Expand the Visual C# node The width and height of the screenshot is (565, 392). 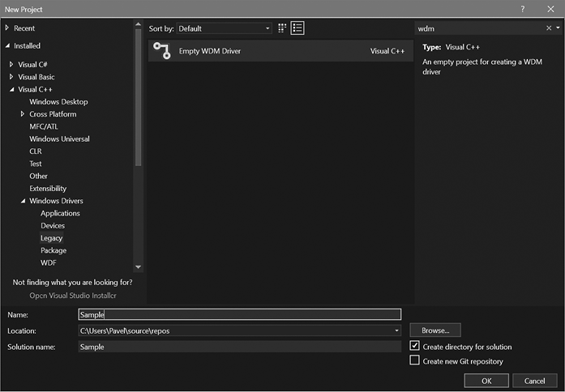click(11, 65)
